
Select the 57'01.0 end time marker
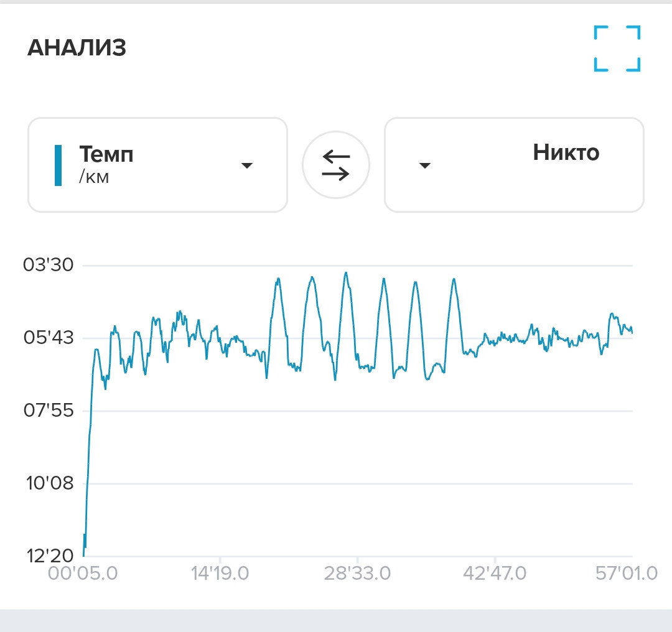(626, 574)
